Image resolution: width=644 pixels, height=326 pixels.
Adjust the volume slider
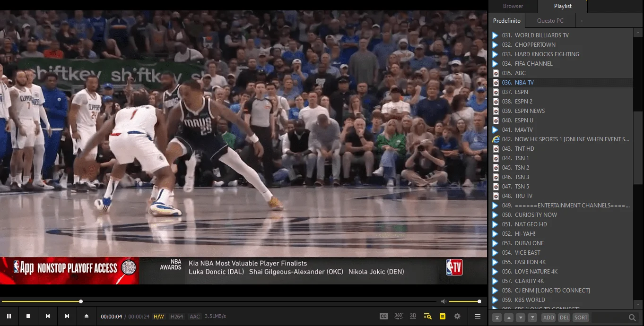[x=464, y=301]
